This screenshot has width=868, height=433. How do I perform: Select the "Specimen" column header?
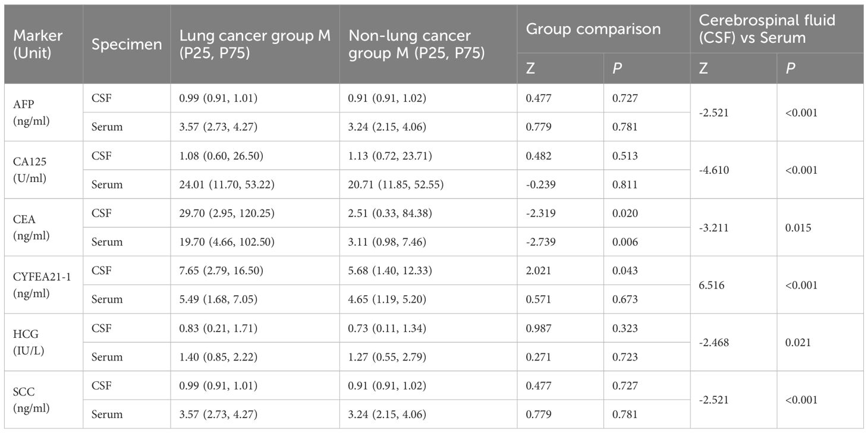coord(125,44)
